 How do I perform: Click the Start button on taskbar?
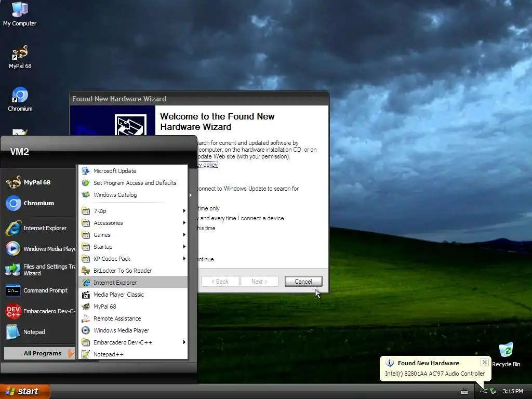[25, 391]
